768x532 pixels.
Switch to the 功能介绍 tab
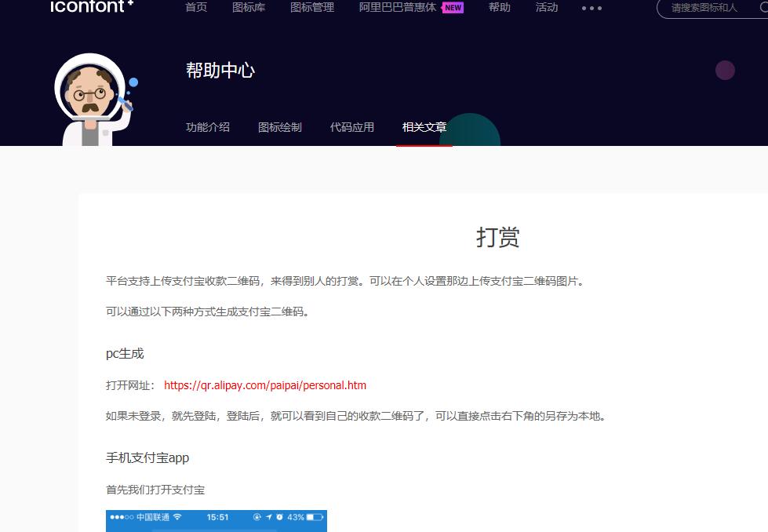point(208,127)
